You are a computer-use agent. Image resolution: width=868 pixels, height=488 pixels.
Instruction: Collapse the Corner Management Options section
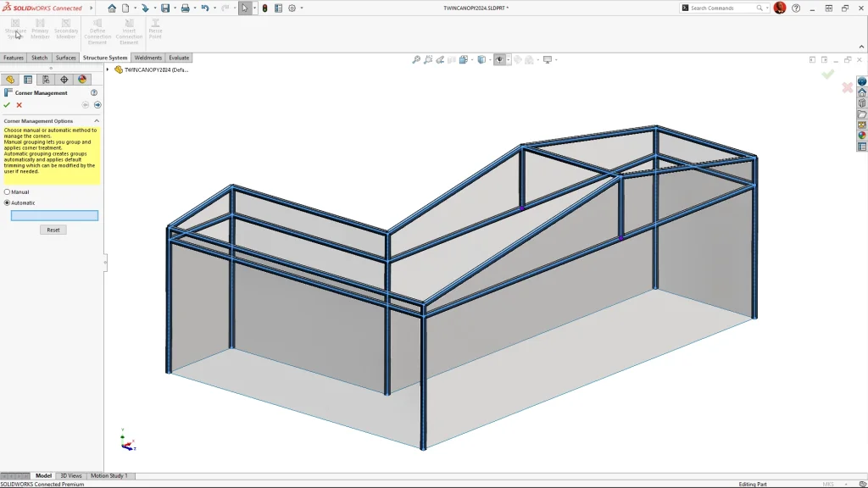pyautogui.click(x=97, y=121)
